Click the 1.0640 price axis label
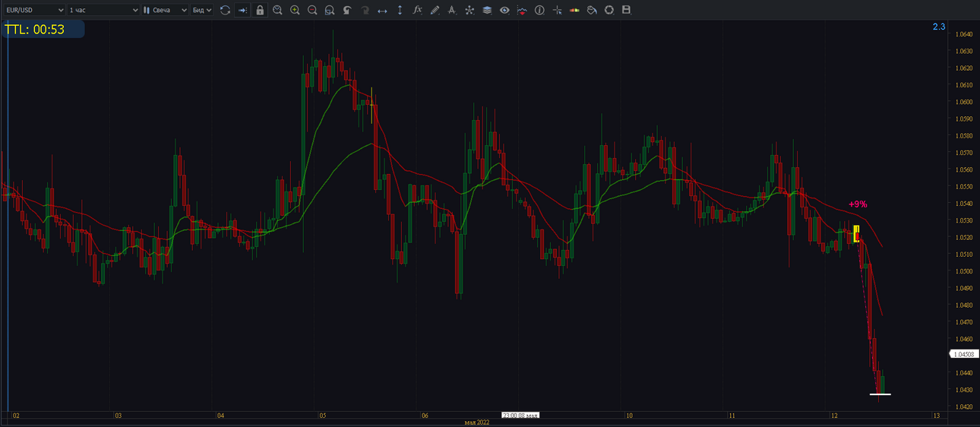The width and height of the screenshot is (980, 427). 965,34
